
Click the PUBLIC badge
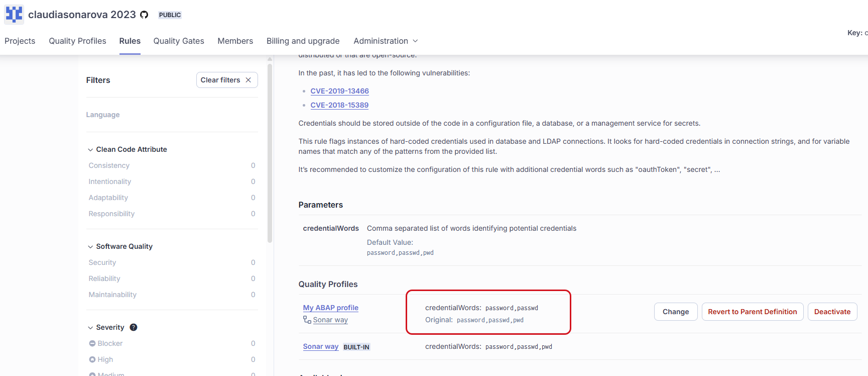pos(170,15)
